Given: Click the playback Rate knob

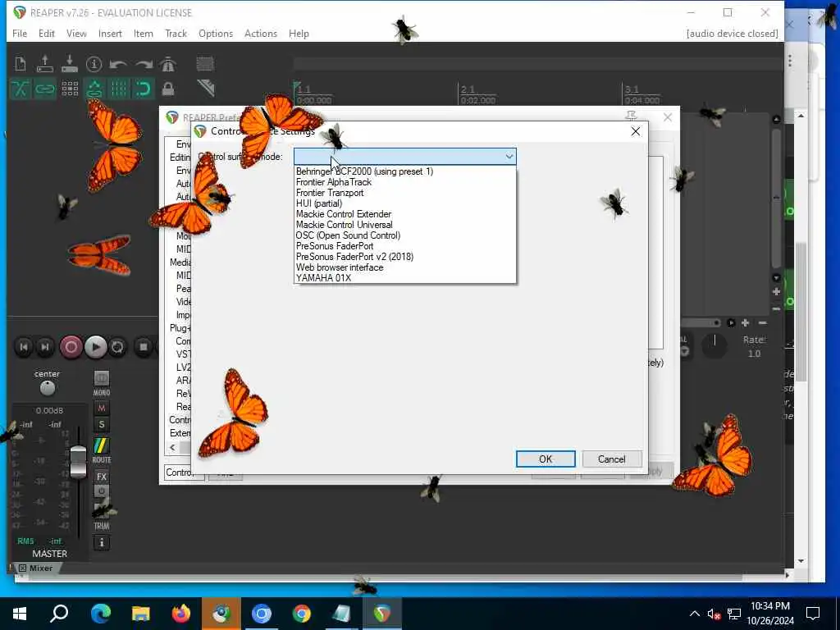Looking at the screenshot, I should click(x=714, y=347).
